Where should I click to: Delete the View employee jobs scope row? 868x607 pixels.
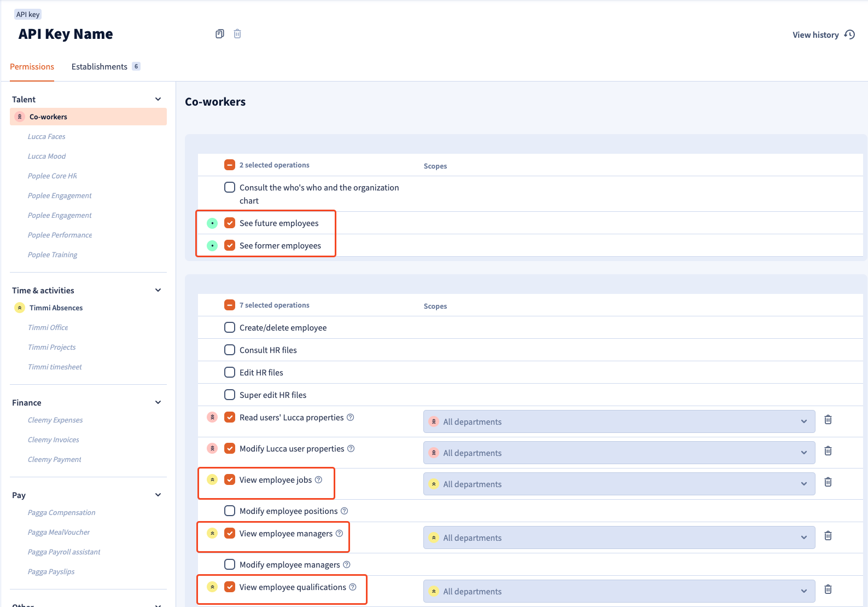tap(828, 482)
